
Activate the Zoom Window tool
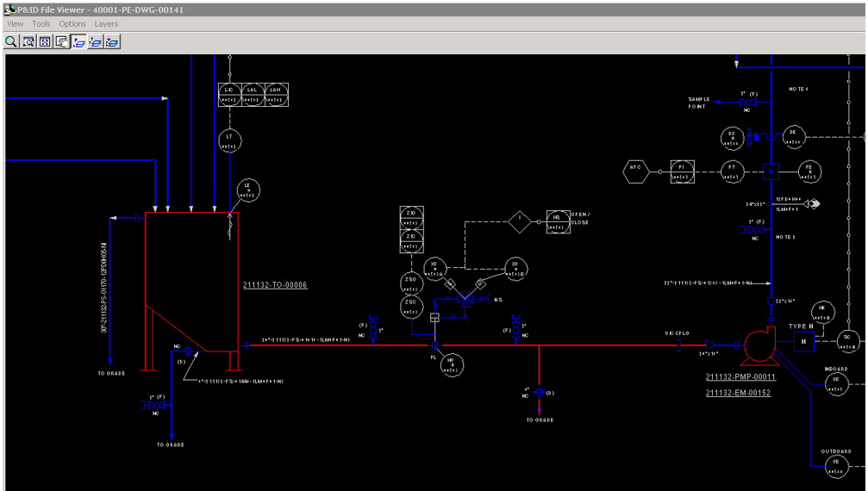28,41
